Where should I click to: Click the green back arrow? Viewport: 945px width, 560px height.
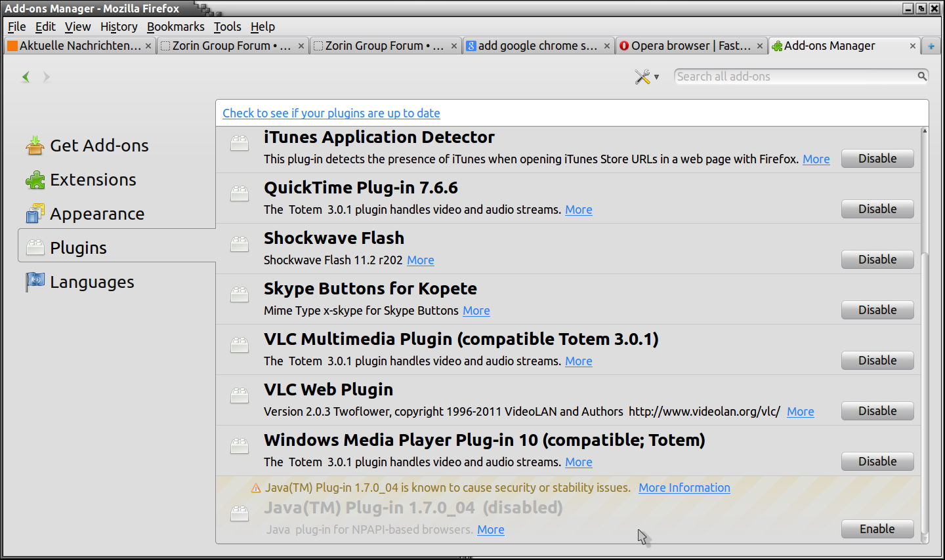tap(26, 77)
